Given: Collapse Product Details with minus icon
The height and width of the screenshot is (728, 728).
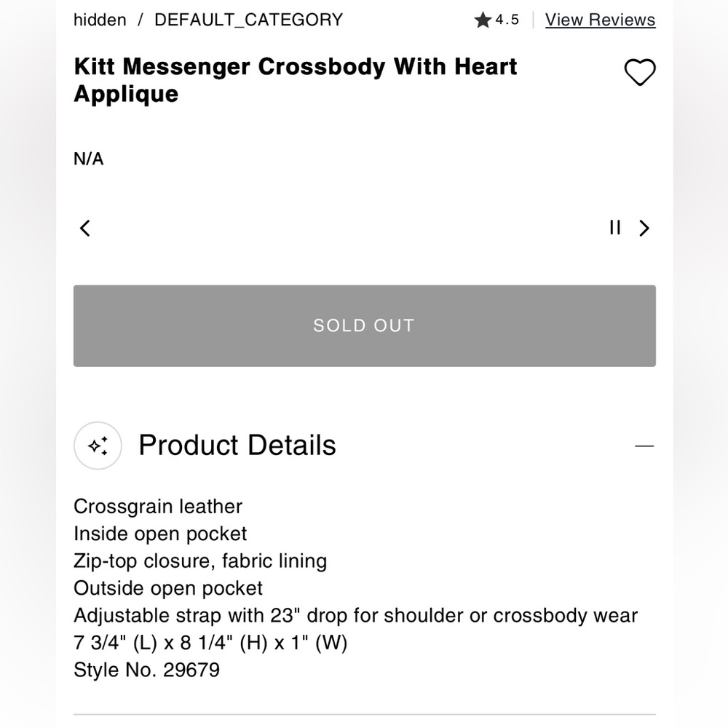Looking at the screenshot, I should click(644, 446).
